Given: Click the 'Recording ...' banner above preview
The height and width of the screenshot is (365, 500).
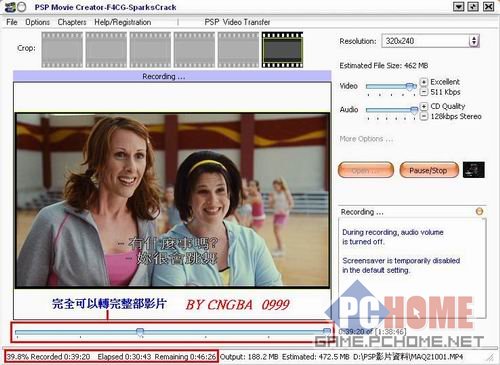Looking at the screenshot, I should tap(172, 76).
